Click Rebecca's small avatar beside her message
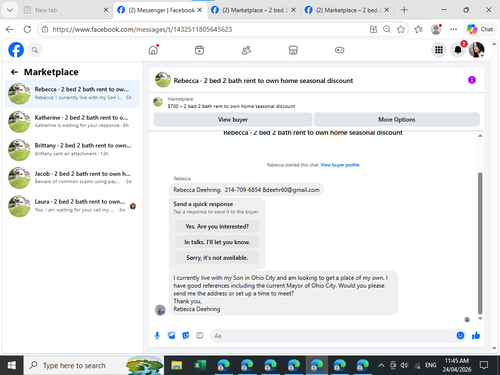500x375 pixels. click(160, 310)
